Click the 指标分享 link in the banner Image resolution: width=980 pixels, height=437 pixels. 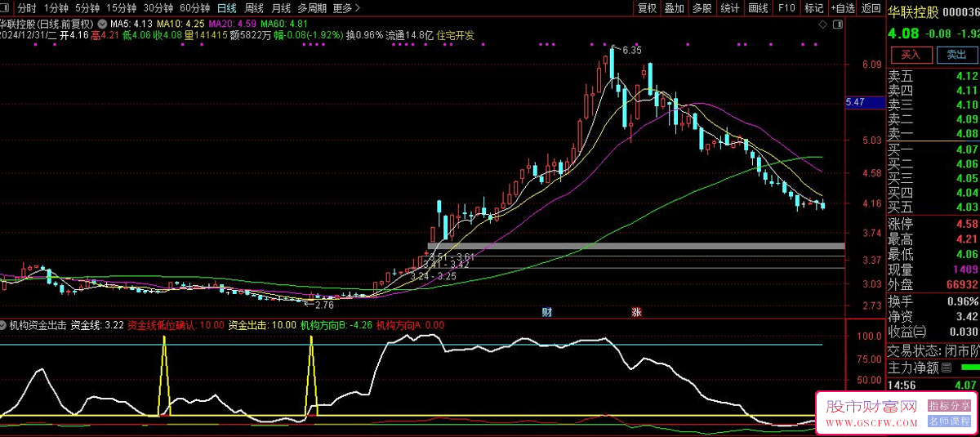949,405
